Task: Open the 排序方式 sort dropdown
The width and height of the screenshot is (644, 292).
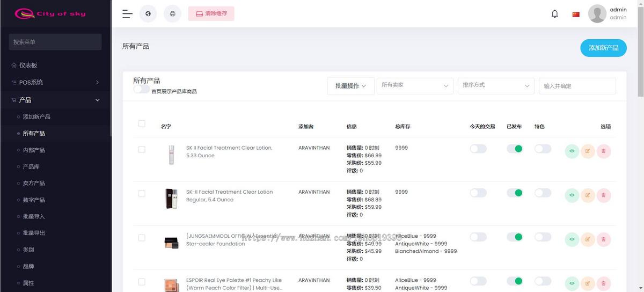Action: (x=496, y=86)
